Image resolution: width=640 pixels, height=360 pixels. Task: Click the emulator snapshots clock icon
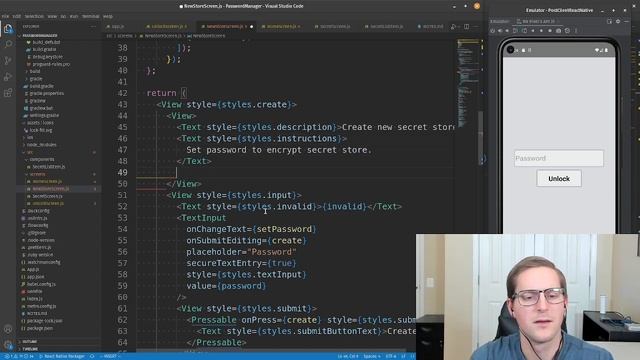567,31
